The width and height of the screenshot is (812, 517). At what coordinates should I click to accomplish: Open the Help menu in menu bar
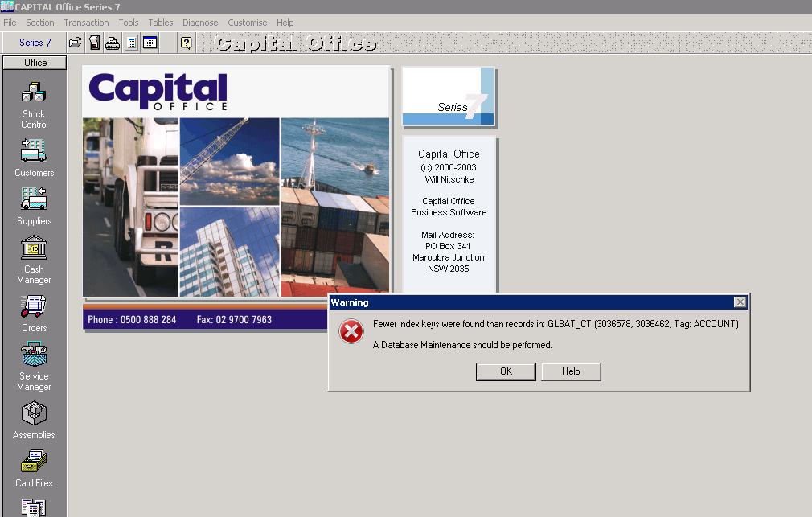pyautogui.click(x=285, y=23)
